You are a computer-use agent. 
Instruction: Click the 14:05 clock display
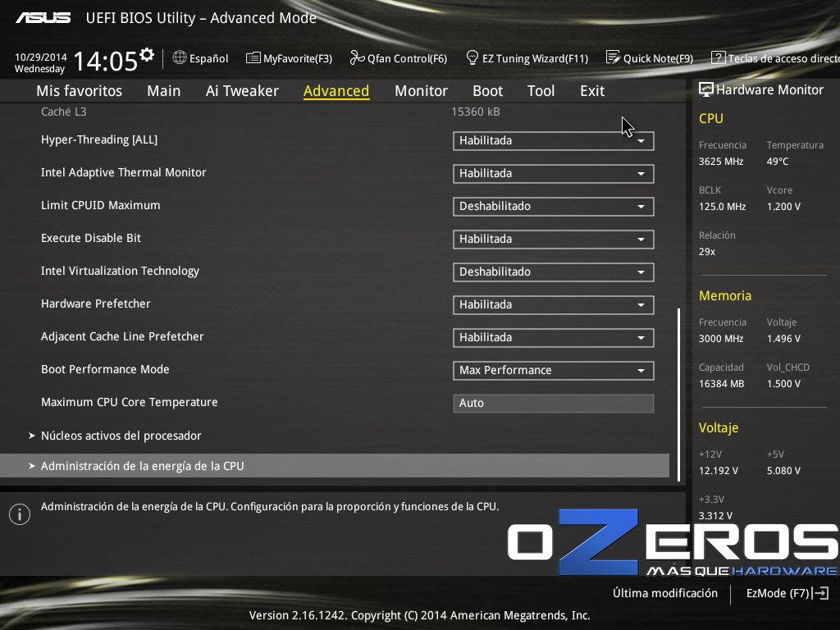click(x=105, y=61)
